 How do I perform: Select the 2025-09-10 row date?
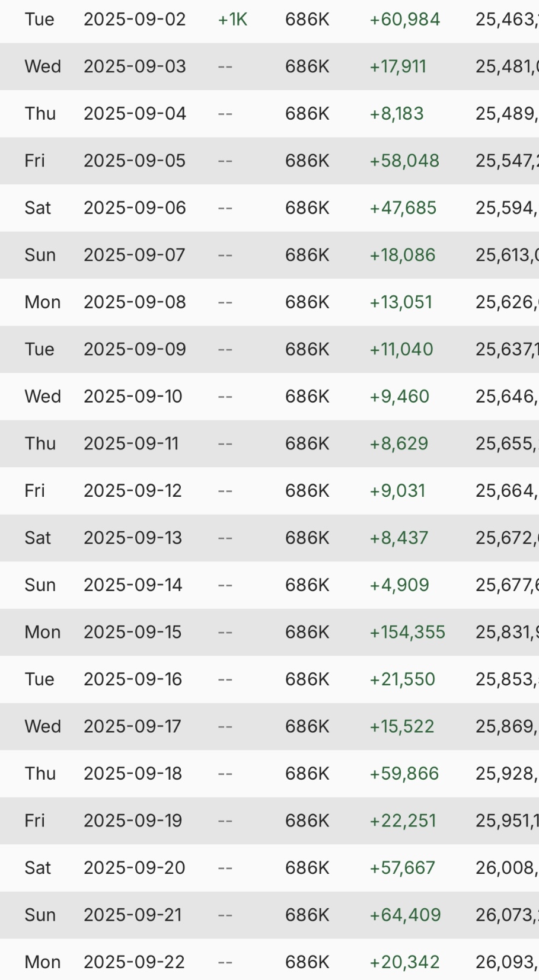[x=133, y=397]
